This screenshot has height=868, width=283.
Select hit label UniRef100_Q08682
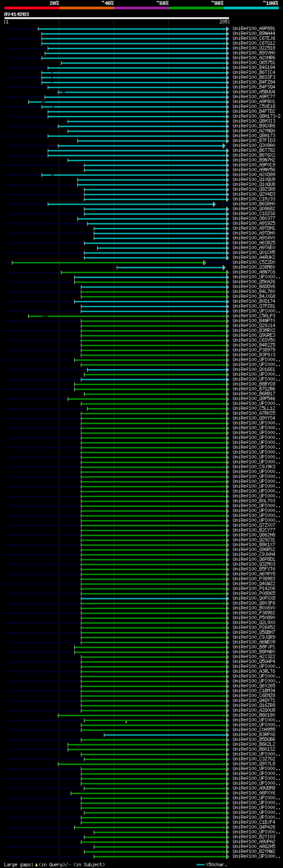tap(254, 209)
